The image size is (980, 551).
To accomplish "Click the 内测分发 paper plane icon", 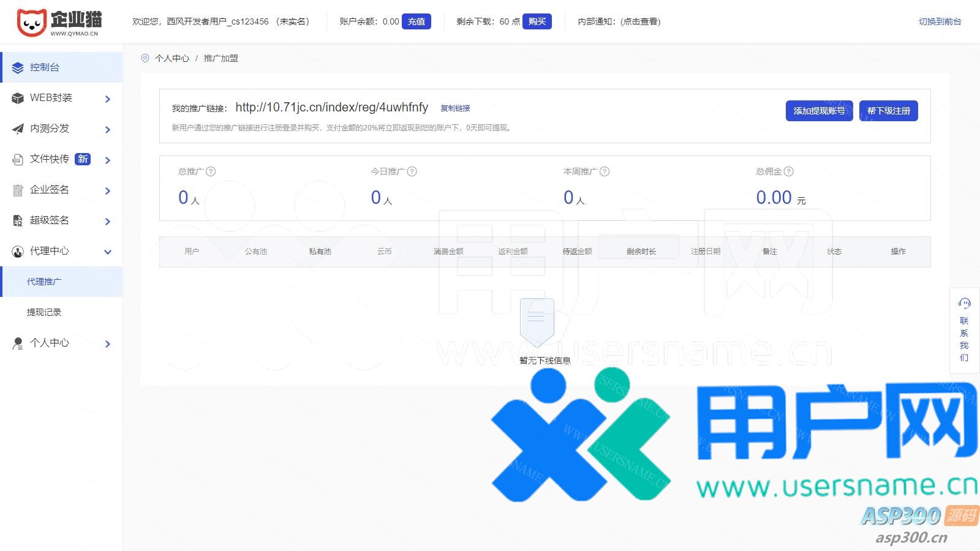I will click(x=18, y=129).
